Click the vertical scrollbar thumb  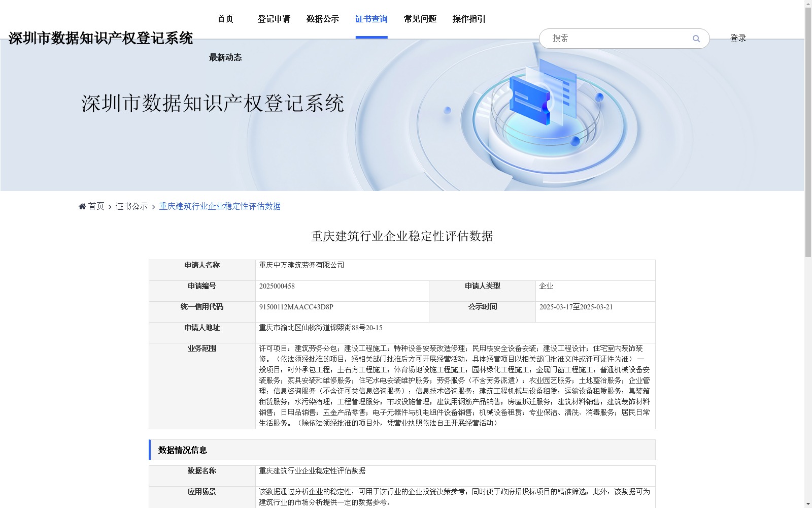point(808,132)
